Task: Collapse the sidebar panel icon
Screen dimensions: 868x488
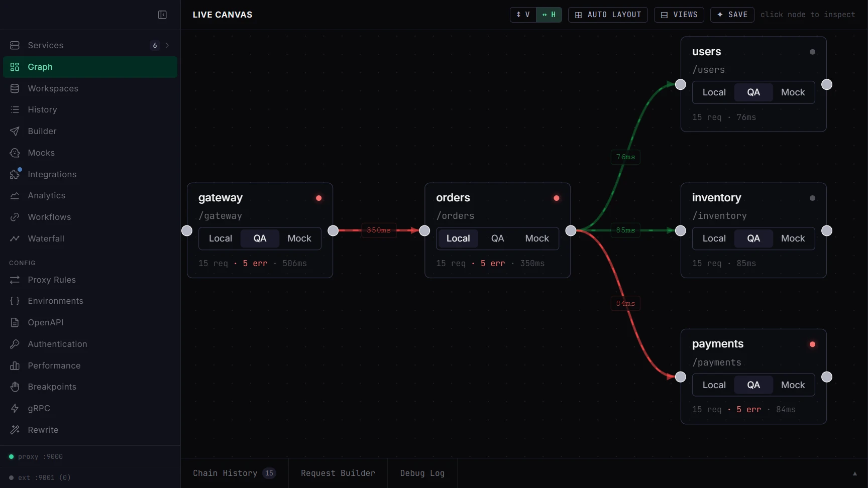Action: (162, 15)
